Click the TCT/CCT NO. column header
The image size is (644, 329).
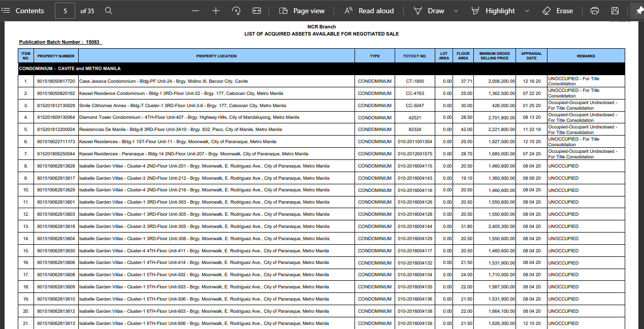click(x=415, y=56)
